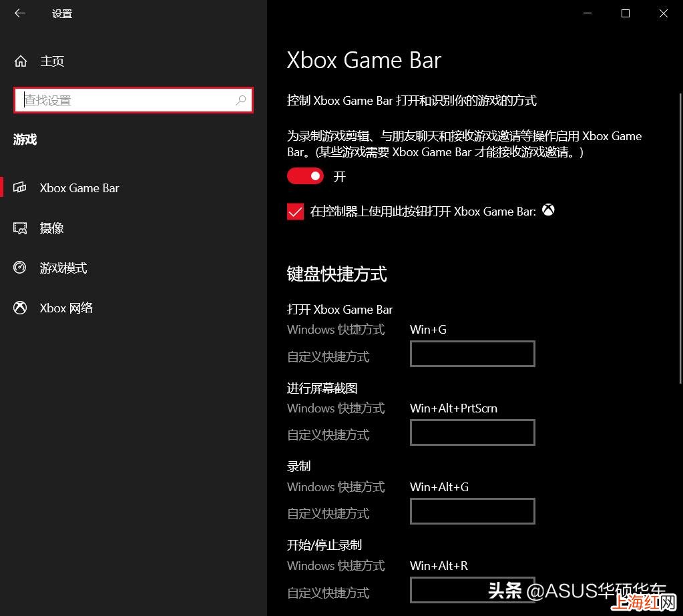
Task: Maximize the settings window
Action: click(x=625, y=13)
